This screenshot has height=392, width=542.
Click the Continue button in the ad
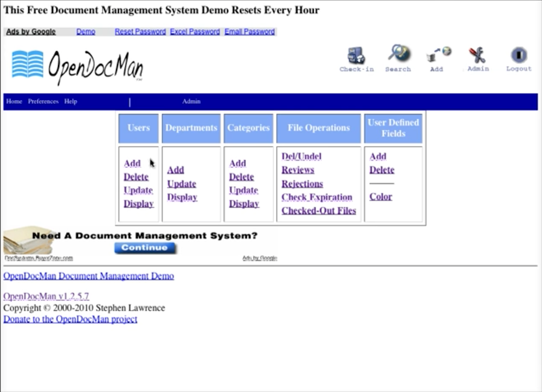145,247
